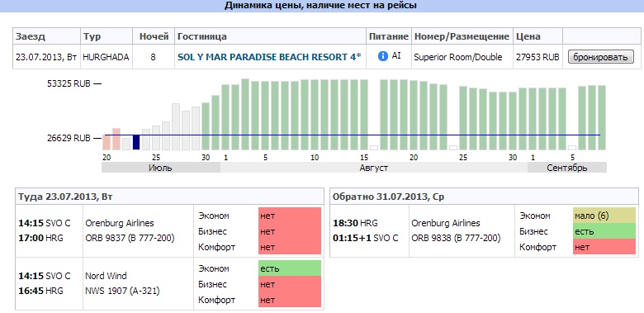Select the Orenburg Airlines ORB 9837 flight row

point(169,231)
